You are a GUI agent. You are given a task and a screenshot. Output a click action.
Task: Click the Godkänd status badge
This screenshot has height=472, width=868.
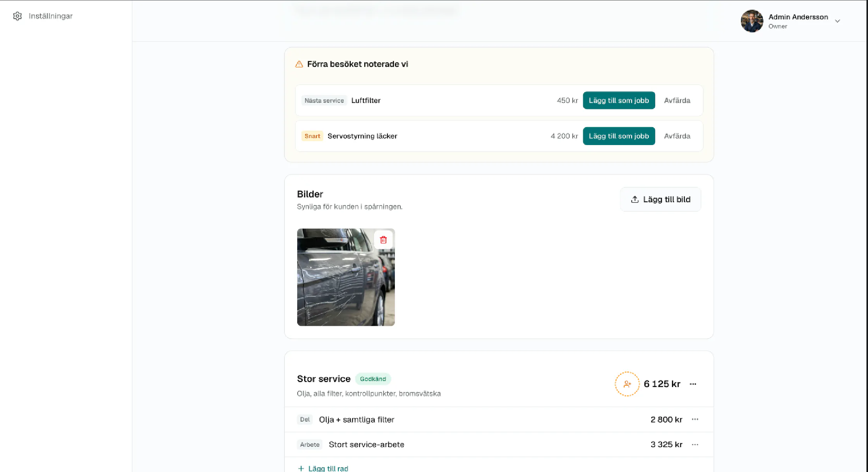[x=373, y=379]
